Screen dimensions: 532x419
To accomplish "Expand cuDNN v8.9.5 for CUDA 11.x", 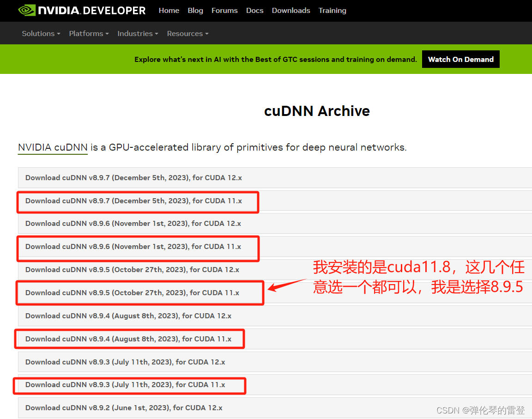I will 275,293.
